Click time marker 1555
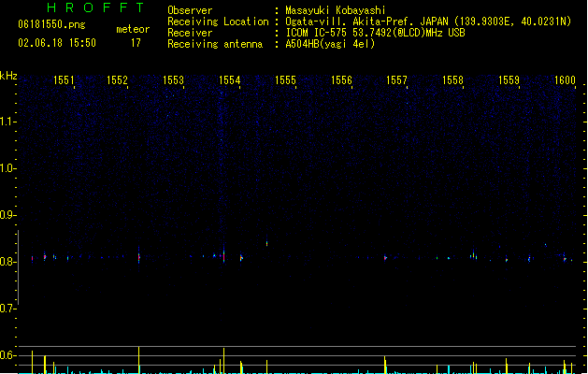The image size is (588, 374). [285, 80]
